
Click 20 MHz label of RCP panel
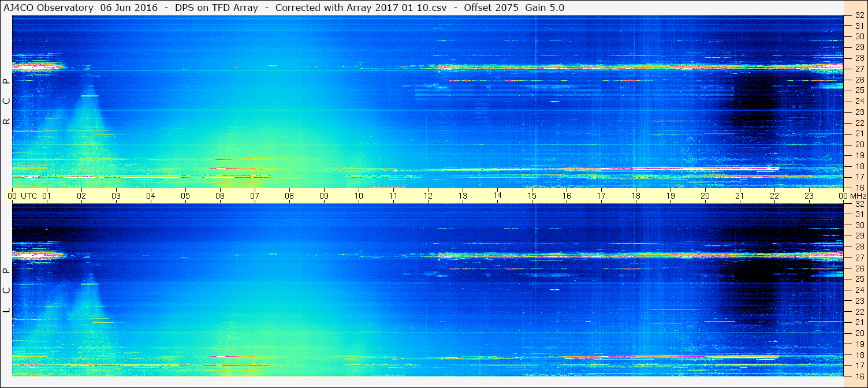[860, 144]
